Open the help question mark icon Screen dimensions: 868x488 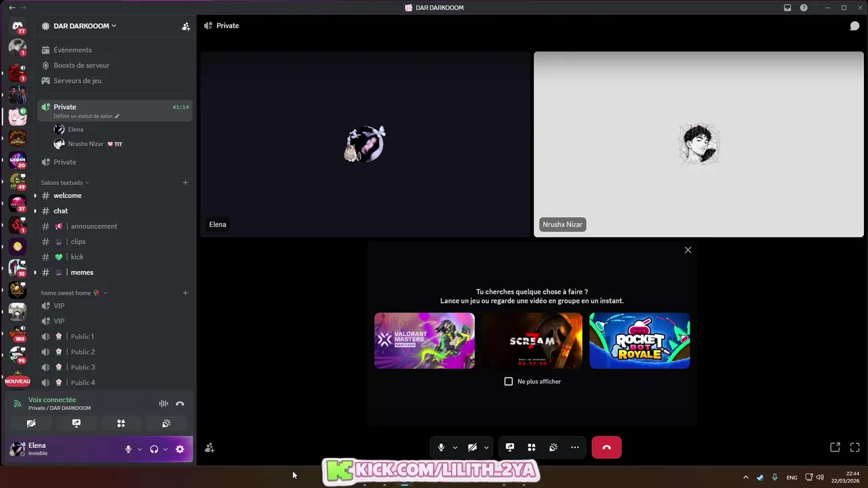[804, 7]
